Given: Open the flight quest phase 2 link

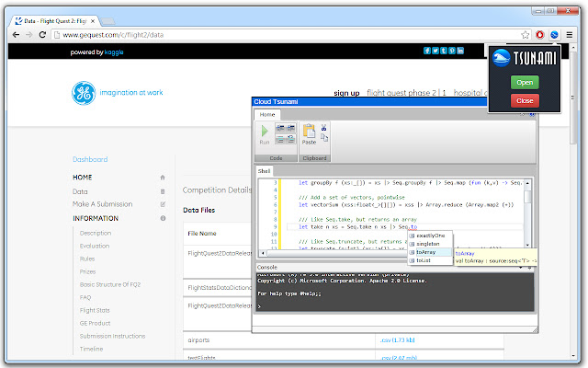Looking at the screenshot, I should coord(401,93).
